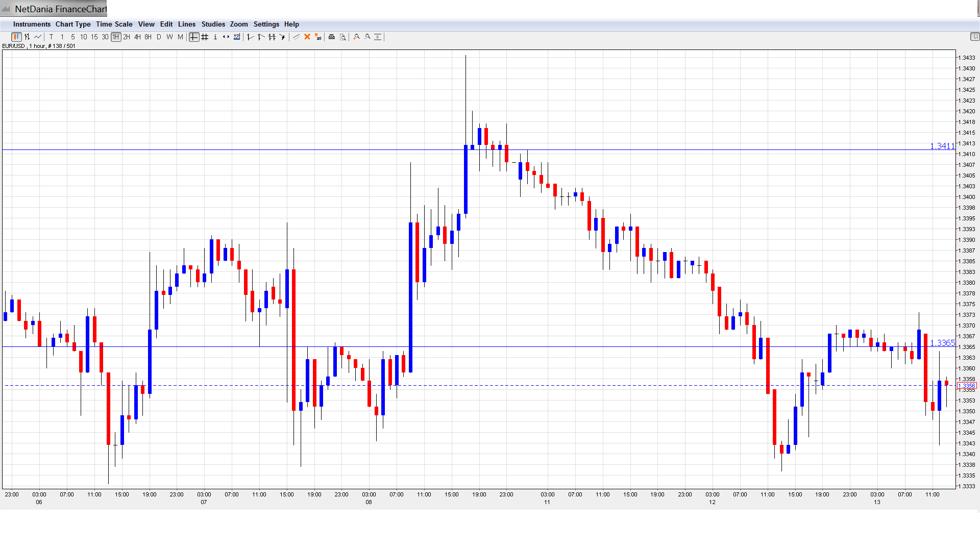The height and width of the screenshot is (551, 980).
Task: Click the zoom in magnifier icon
Action: [357, 37]
